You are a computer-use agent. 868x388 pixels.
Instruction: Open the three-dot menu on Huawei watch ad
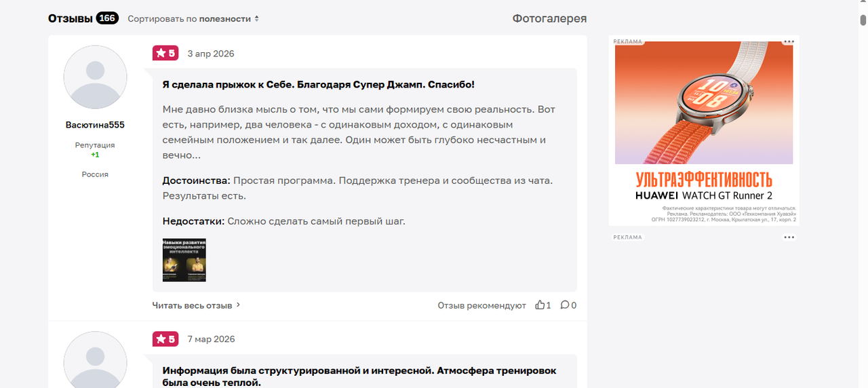(788, 42)
